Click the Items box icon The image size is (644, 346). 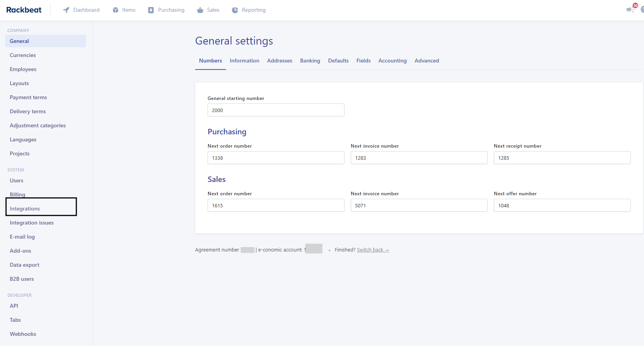pos(115,10)
